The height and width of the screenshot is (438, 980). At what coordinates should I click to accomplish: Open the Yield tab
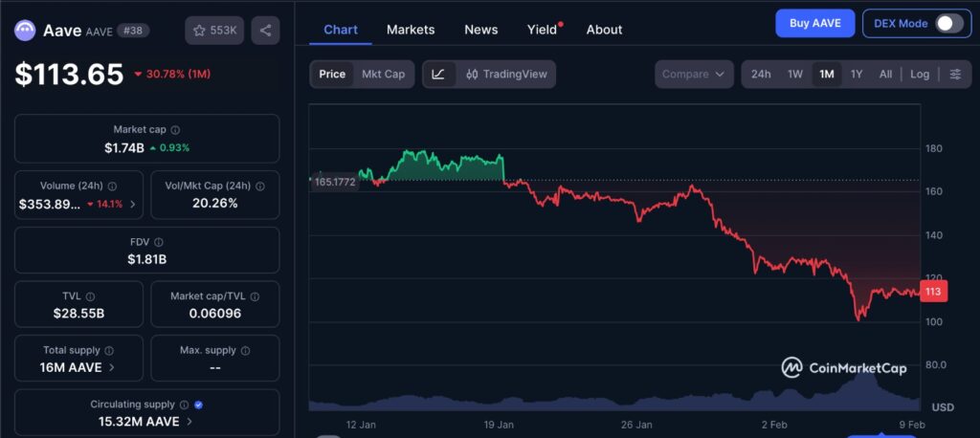[542, 30]
